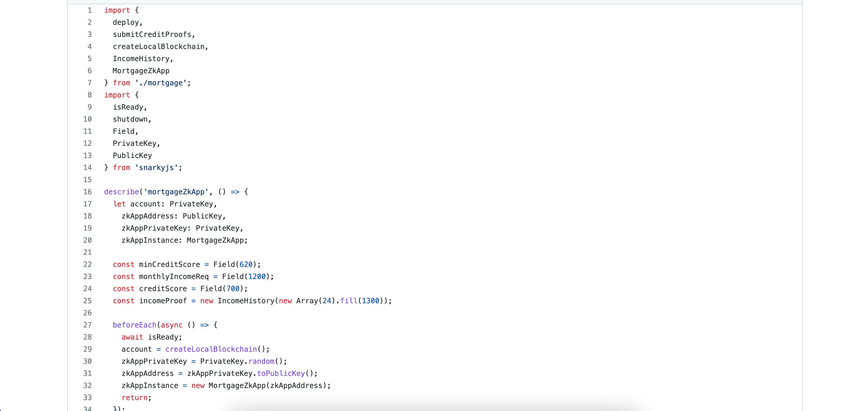Click the 'describe' function call

point(121,192)
